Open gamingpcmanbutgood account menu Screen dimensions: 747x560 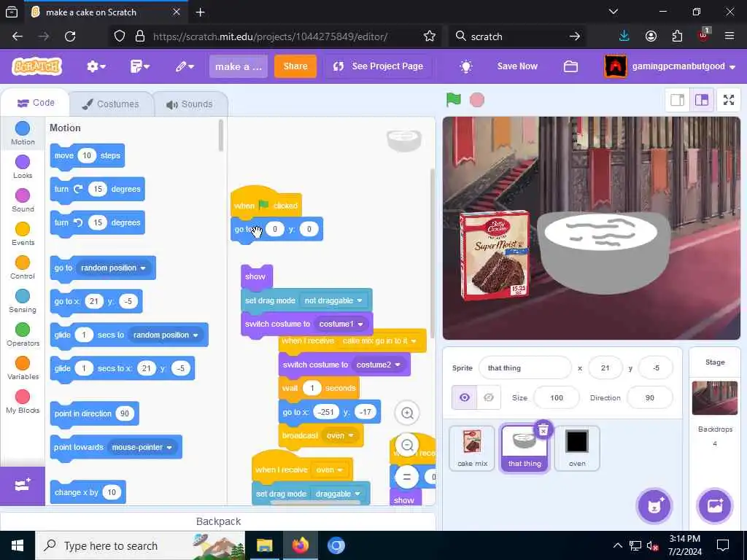670,66
